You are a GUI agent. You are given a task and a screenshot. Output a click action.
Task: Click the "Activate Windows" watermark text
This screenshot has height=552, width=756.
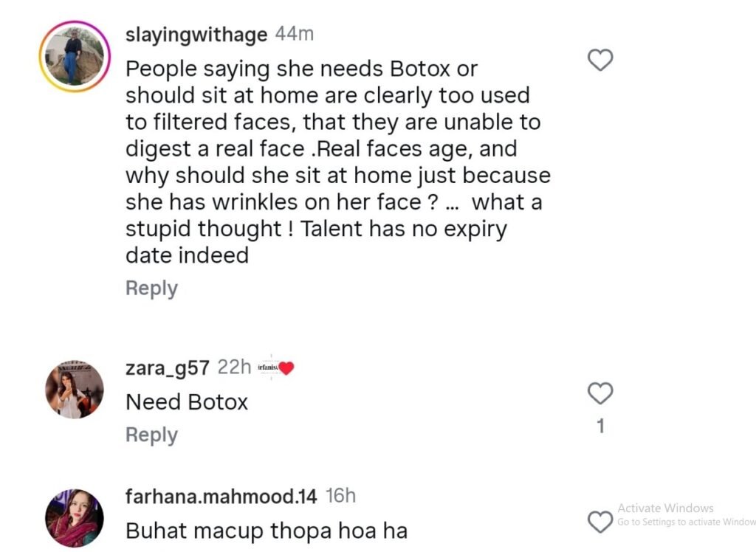(x=665, y=508)
